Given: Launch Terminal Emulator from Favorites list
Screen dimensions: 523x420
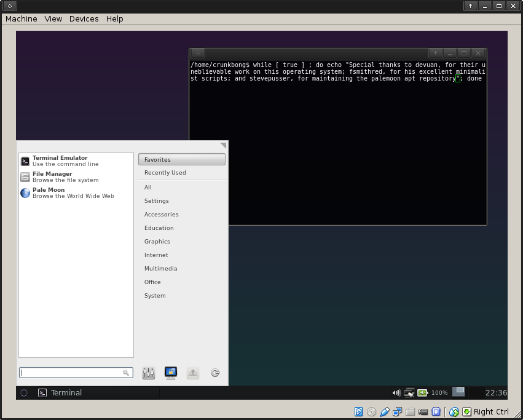Looking at the screenshot, I should tap(60, 161).
